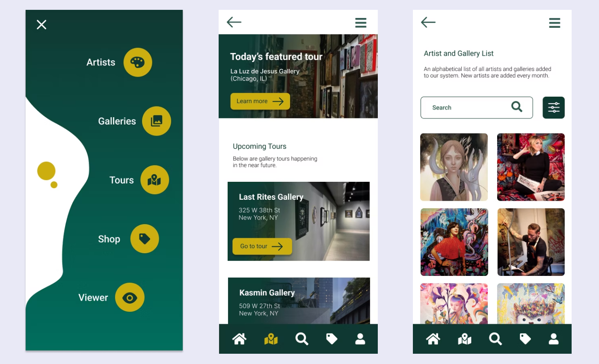Click the 509 W 27th St address
The height and width of the screenshot is (364, 599).
[260, 306]
